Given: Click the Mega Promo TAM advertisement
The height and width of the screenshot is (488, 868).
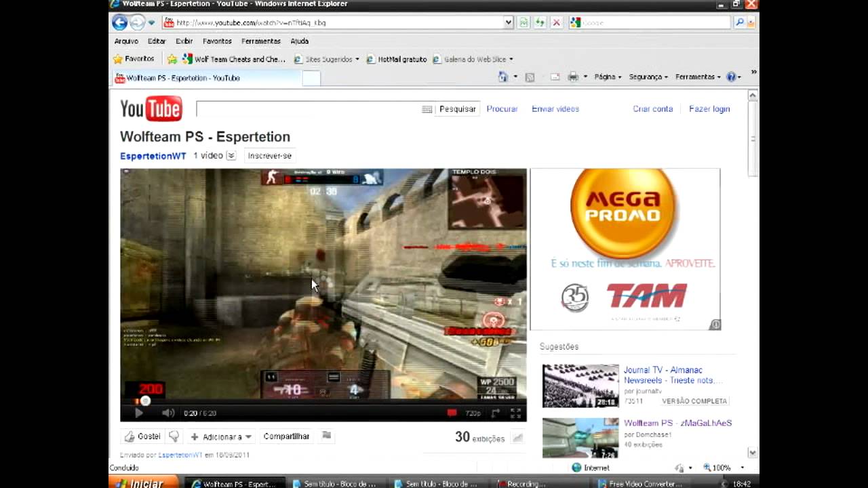Looking at the screenshot, I should tap(625, 249).
